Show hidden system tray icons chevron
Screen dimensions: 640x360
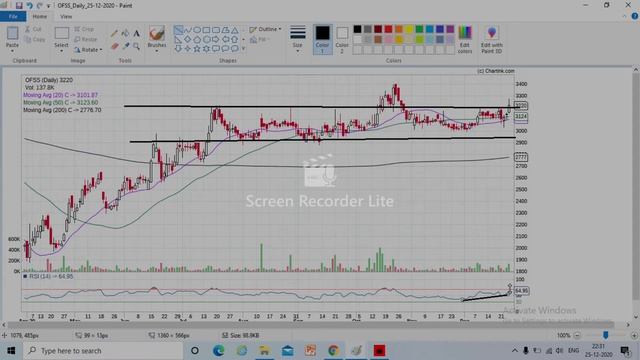point(515,351)
